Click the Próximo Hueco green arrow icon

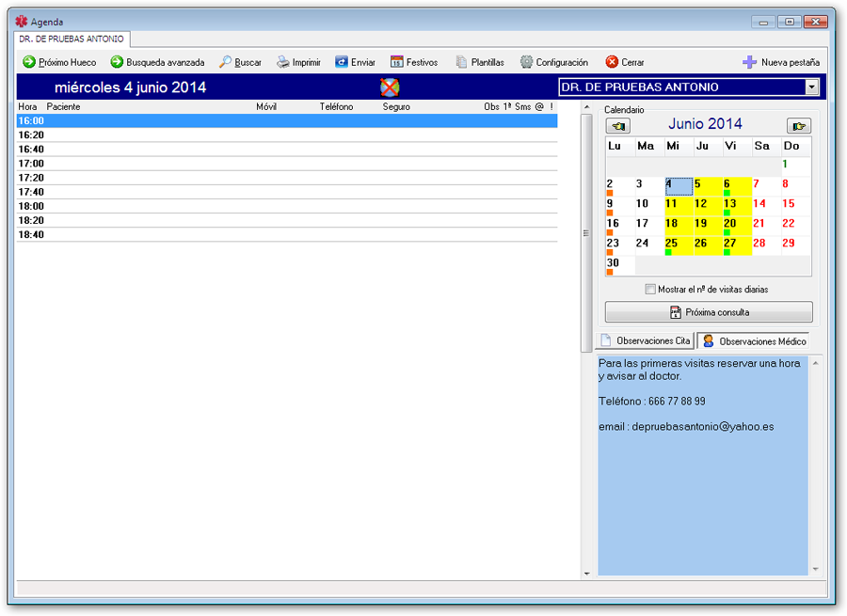[29, 62]
